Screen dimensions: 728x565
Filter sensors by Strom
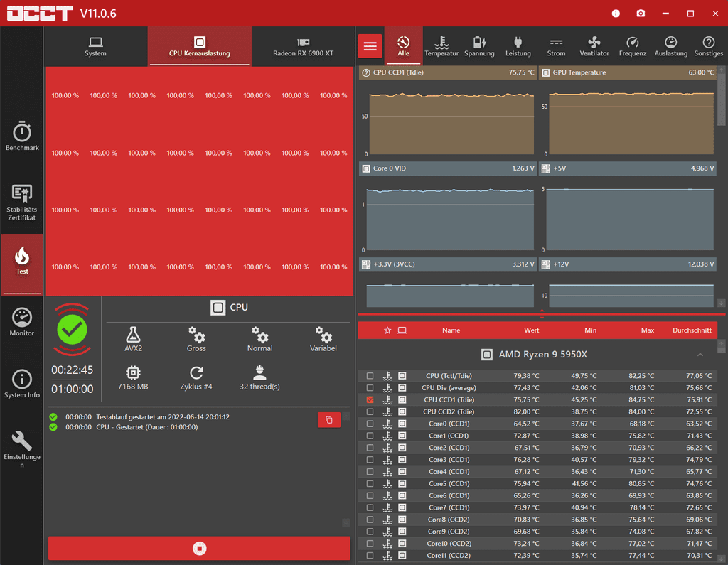556,46
